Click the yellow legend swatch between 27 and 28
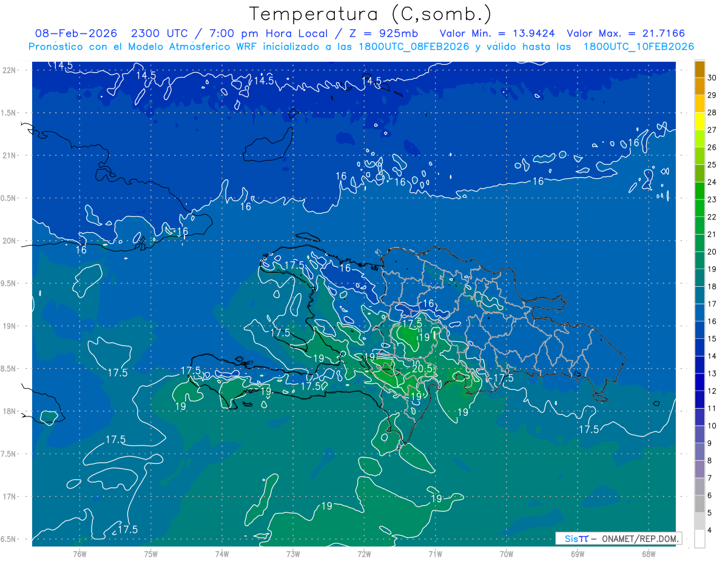 pyautogui.click(x=699, y=121)
